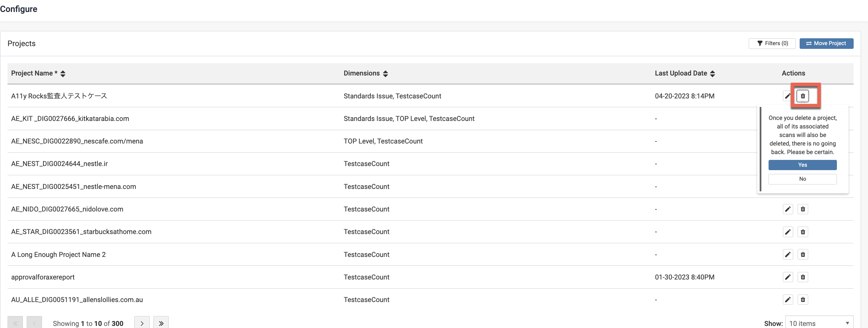Toggle sorting on the Dimensions column
The width and height of the screenshot is (868, 328).
pyautogui.click(x=385, y=73)
